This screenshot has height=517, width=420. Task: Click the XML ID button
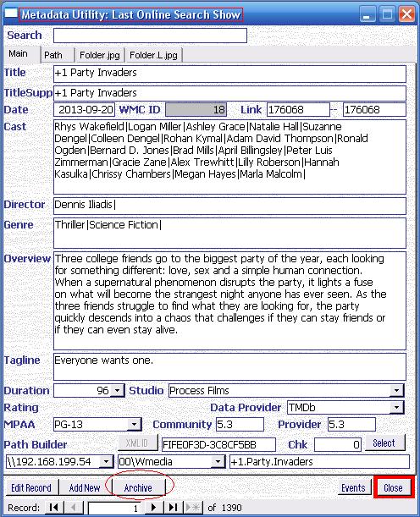(137, 443)
